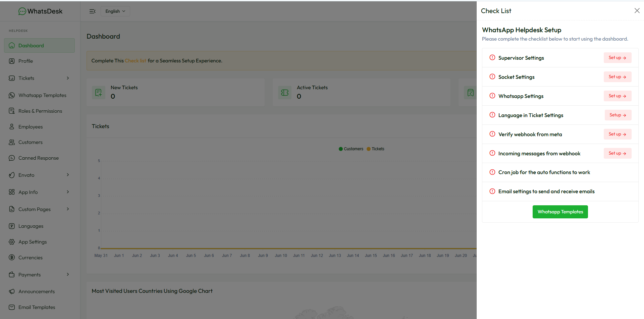This screenshot has width=644, height=319.
Task: Open the Roles & Permissions menu item
Action: point(39,111)
